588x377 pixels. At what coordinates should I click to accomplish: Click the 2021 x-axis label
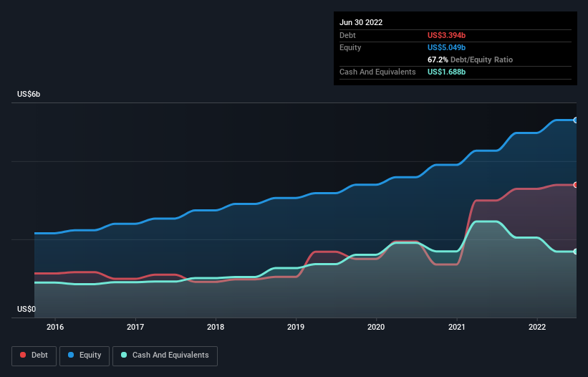457,327
